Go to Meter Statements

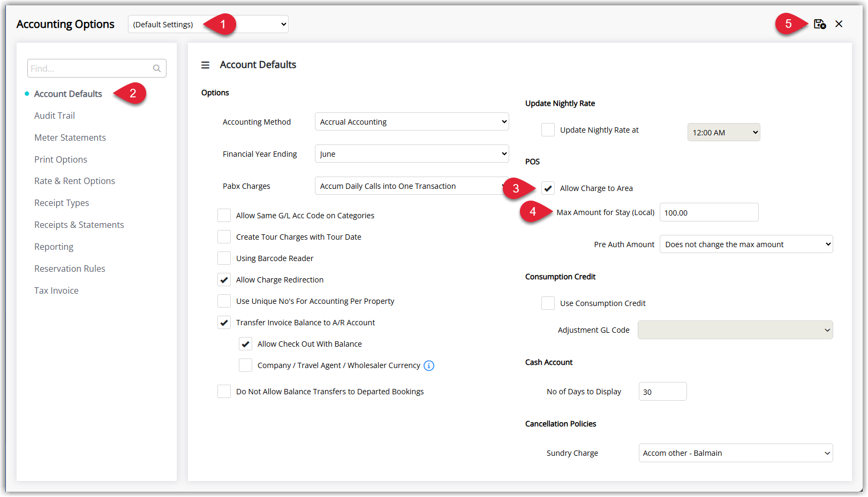70,137
